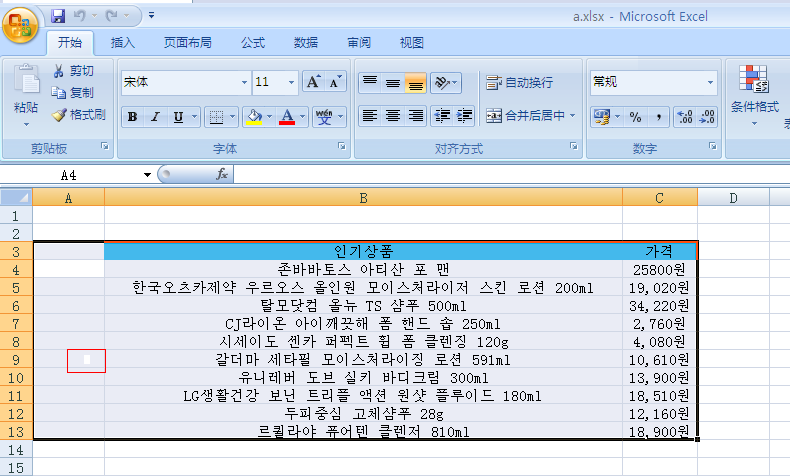This screenshot has width=790, height=476.
Task: Align text right
Action: coord(415,115)
